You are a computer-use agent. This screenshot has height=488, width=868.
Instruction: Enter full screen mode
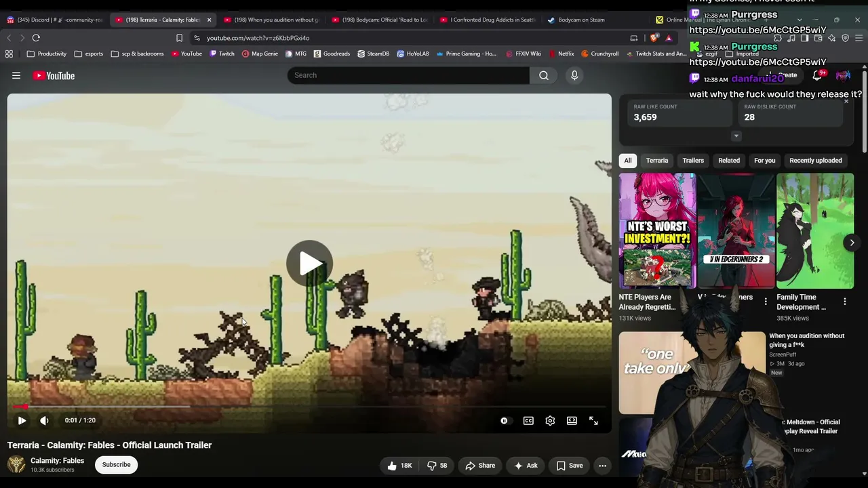point(593,421)
